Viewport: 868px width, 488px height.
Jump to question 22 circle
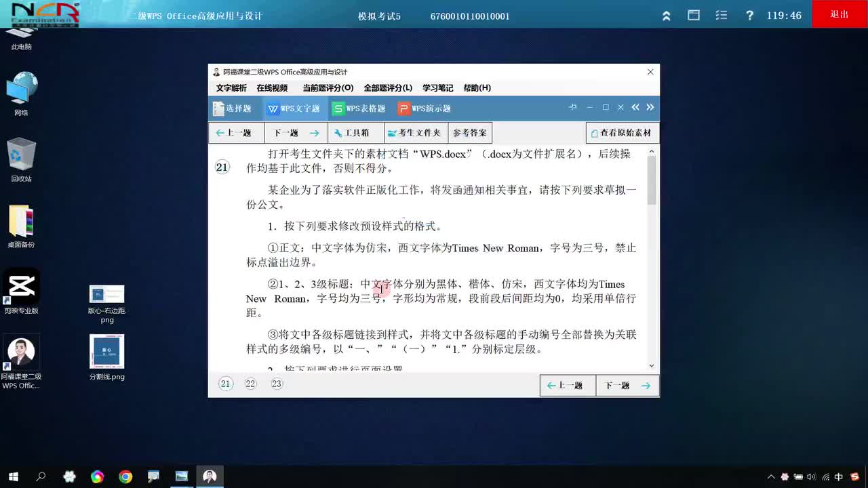click(x=251, y=384)
